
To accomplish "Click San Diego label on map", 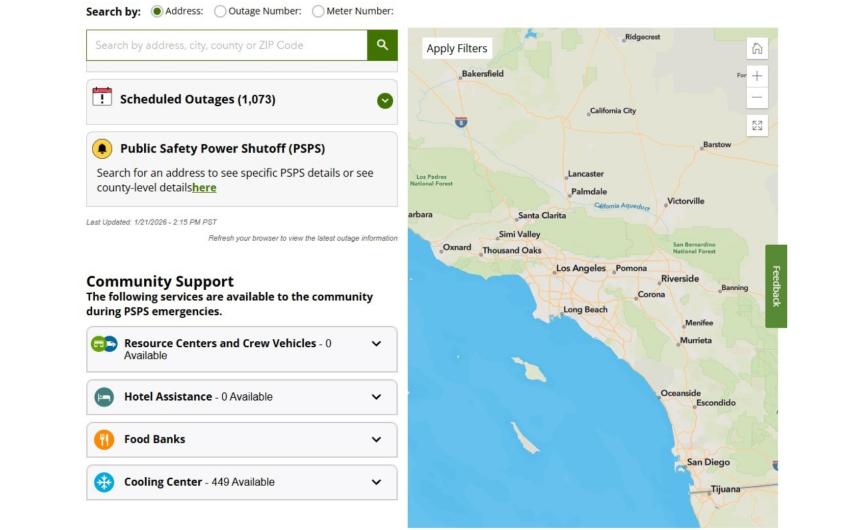I will click(708, 462).
